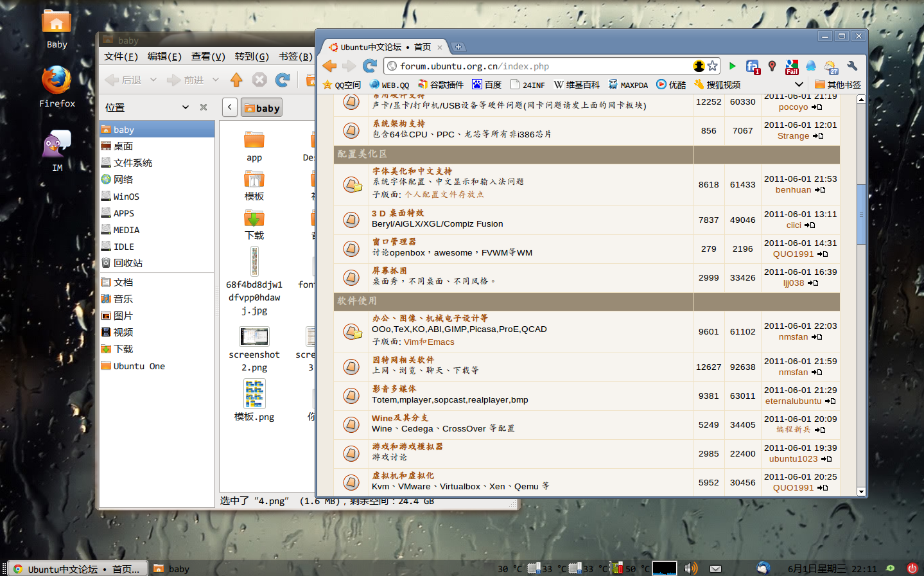The width and height of the screenshot is (924, 576).
Task: Go up one folder in file manager
Action: coord(236,80)
